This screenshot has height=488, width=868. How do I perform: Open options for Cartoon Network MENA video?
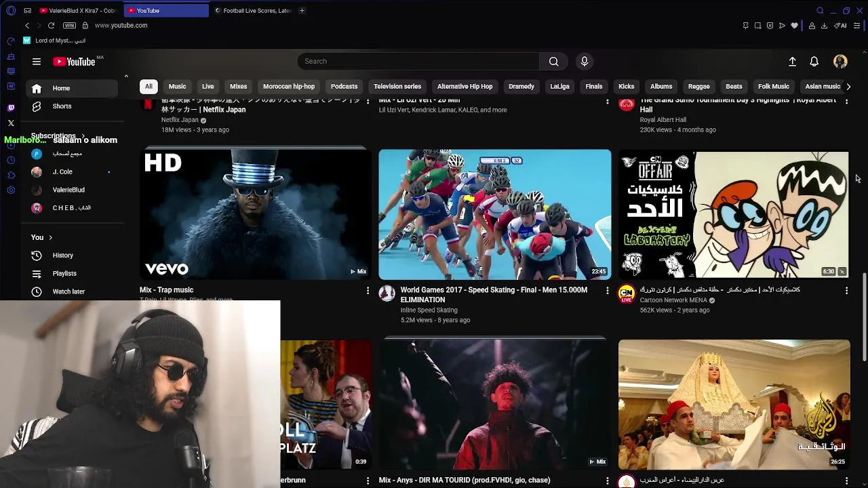pyautogui.click(x=846, y=291)
